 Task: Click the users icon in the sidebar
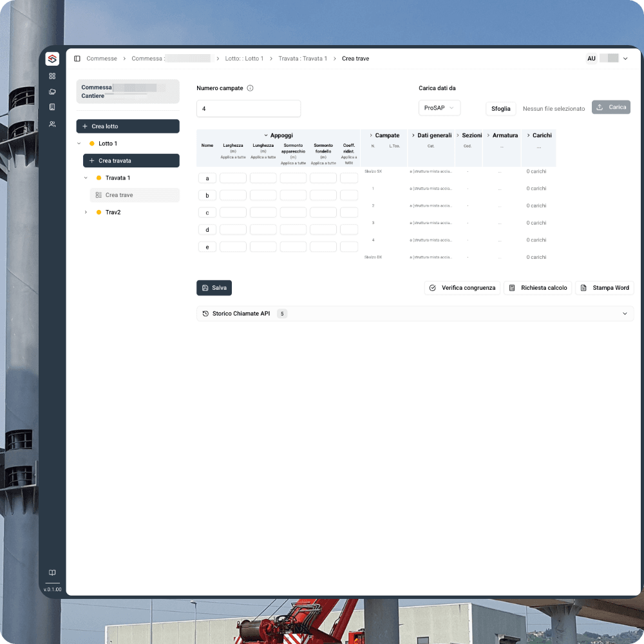click(x=52, y=123)
